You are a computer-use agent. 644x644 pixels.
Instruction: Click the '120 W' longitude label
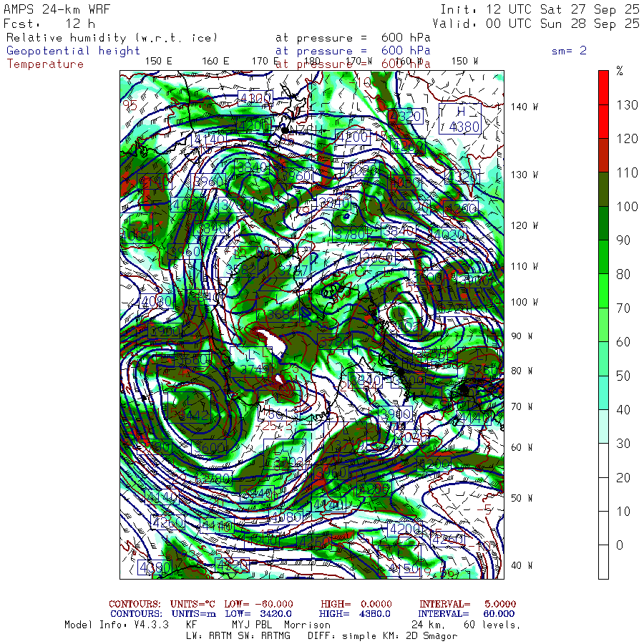pyautogui.click(x=524, y=225)
